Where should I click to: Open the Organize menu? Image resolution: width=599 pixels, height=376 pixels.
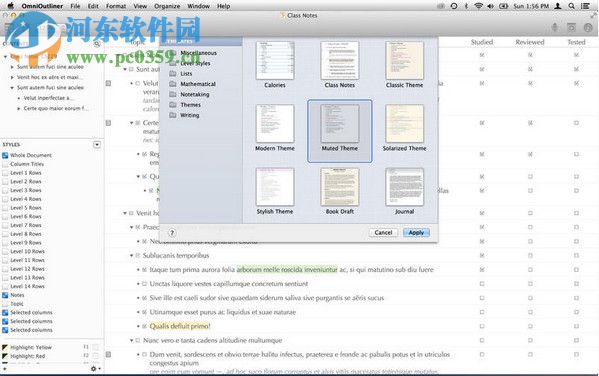click(x=167, y=6)
